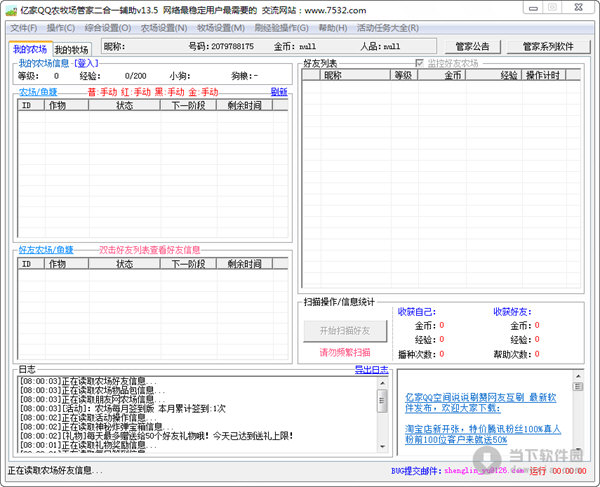Click the ad panel scrollbar up arrow
This screenshot has width=600, height=487.
[578, 376]
